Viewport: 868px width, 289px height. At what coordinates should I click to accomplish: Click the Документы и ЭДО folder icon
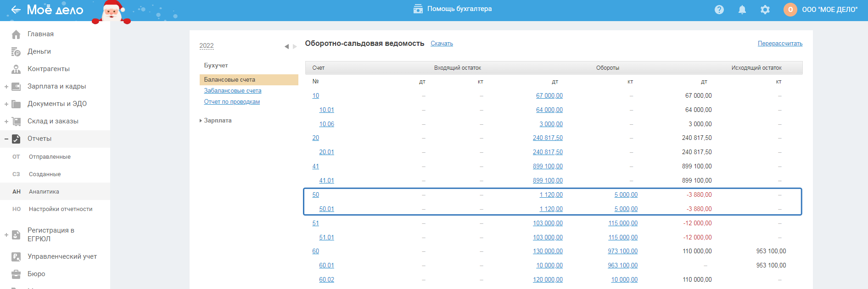click(x=16, y=104)
